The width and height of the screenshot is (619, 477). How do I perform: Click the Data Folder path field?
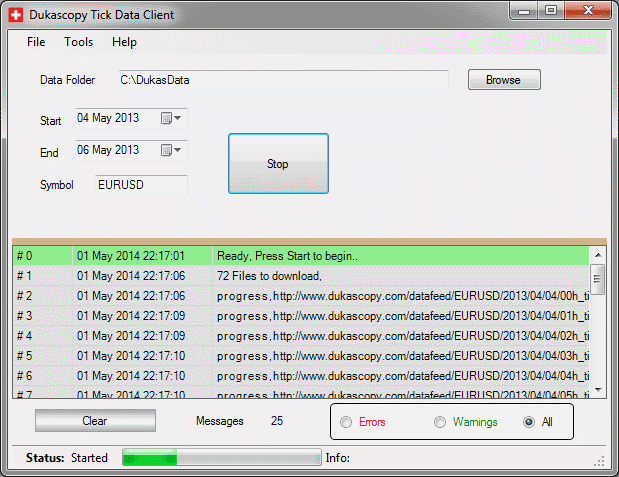(x=283, y=80)
